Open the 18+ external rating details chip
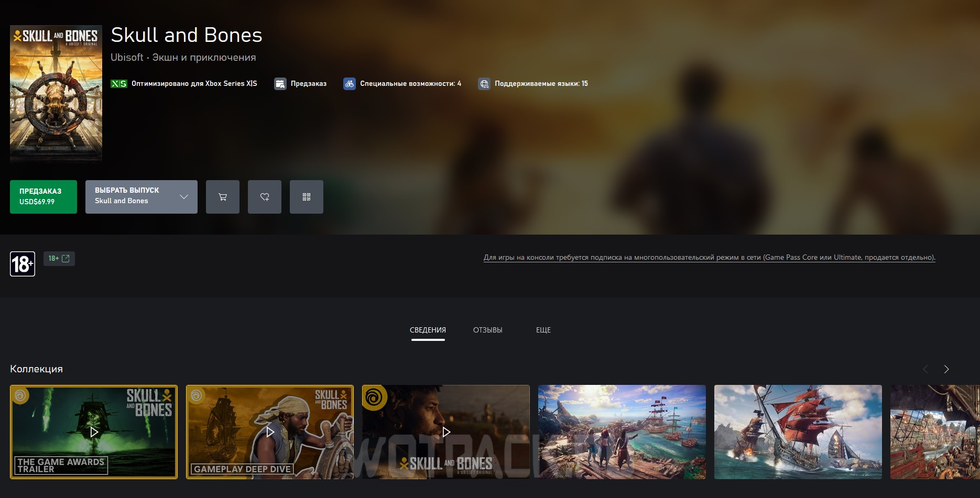The image size is (980, 498). pos(59,258)
